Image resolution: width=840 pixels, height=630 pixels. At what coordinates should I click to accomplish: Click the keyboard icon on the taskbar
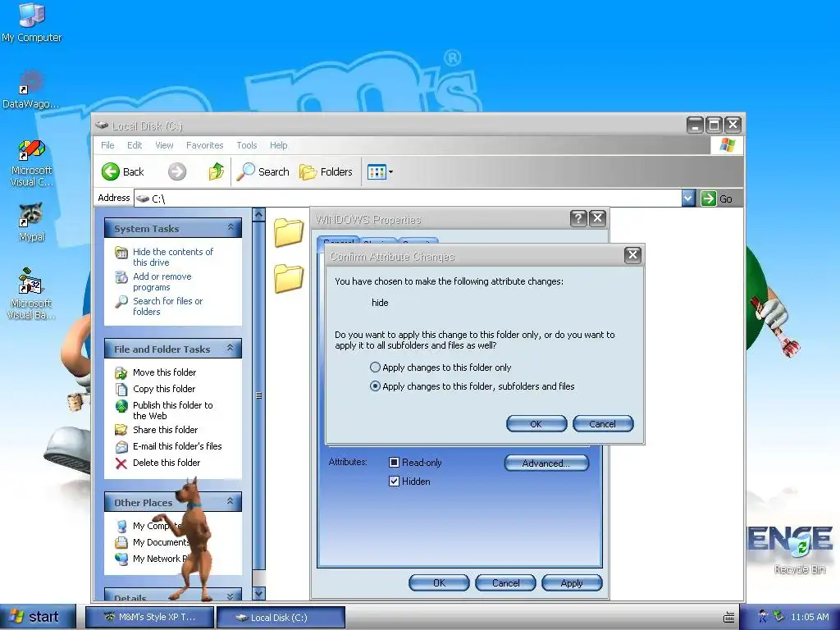pyautogui.click(x=729, y=617)
